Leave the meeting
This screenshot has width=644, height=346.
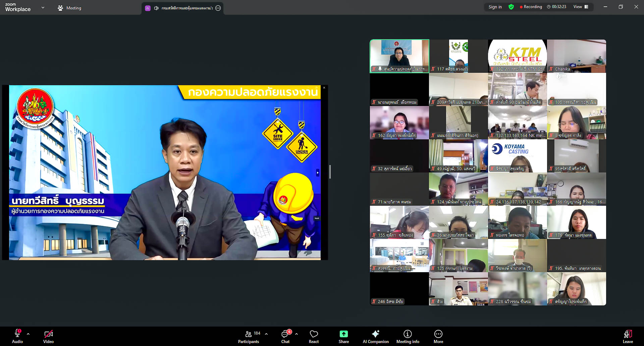(x=628, y=336)
